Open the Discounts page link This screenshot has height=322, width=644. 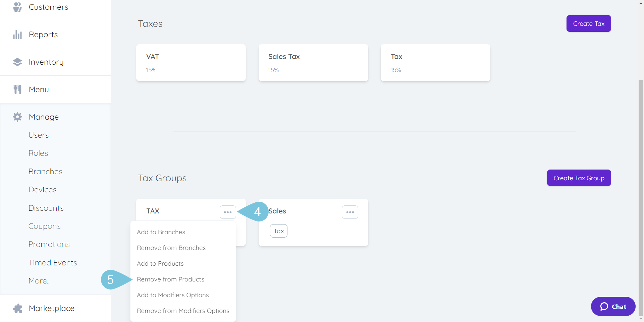46,208
